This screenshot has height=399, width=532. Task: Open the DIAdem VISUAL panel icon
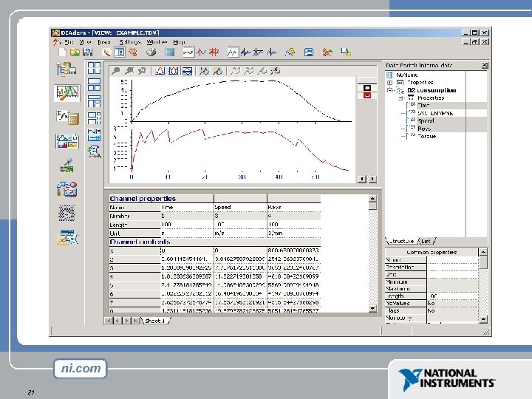point(66,189)
